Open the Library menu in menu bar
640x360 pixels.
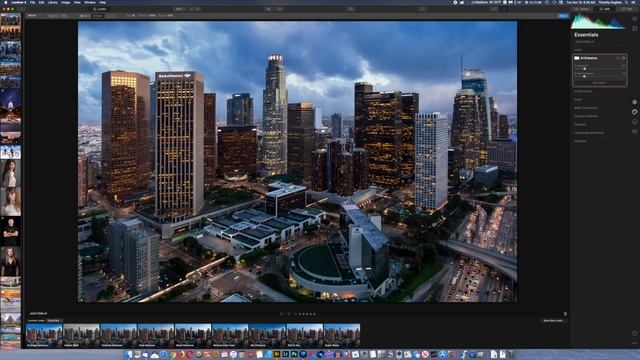coord(53,2)
